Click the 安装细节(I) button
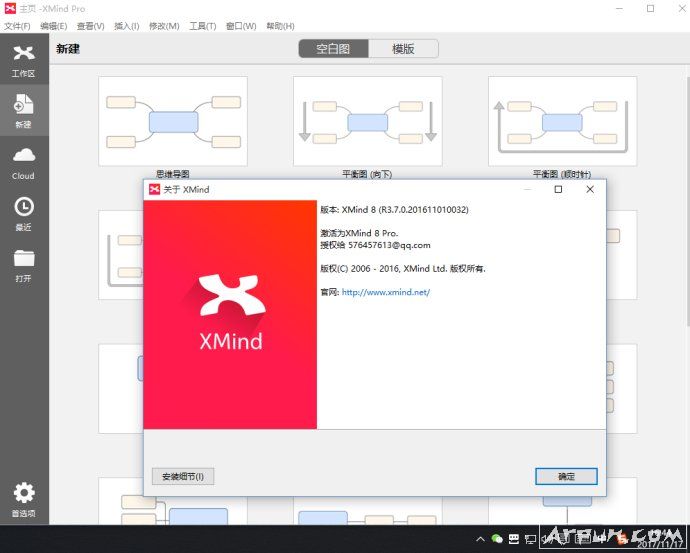Image resolution: width=690 pixels, height=553 pixels. tap(183, 476)
